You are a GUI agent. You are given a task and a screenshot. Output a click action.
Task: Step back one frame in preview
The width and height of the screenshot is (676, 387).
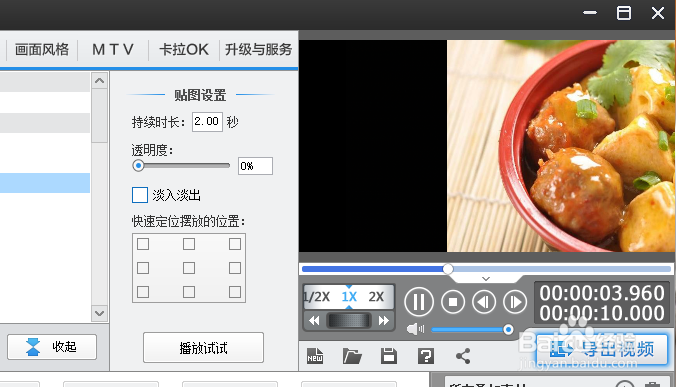484,302
